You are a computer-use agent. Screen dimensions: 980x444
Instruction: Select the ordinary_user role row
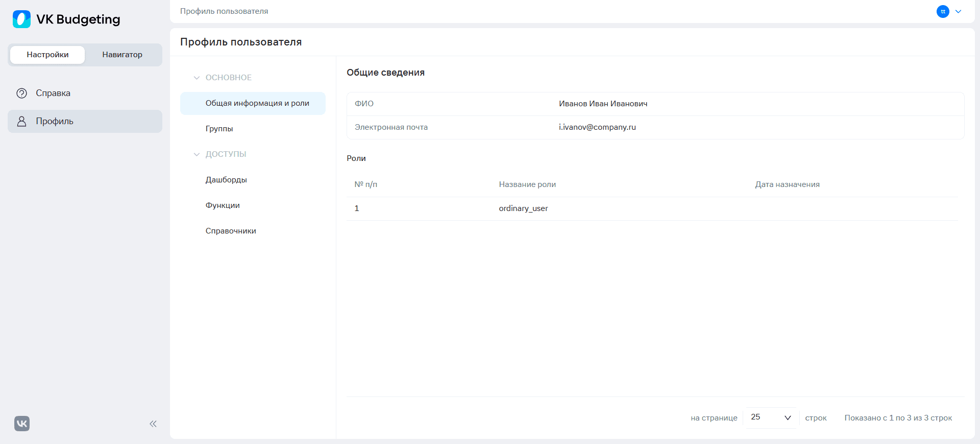click(x=652, y=208)
